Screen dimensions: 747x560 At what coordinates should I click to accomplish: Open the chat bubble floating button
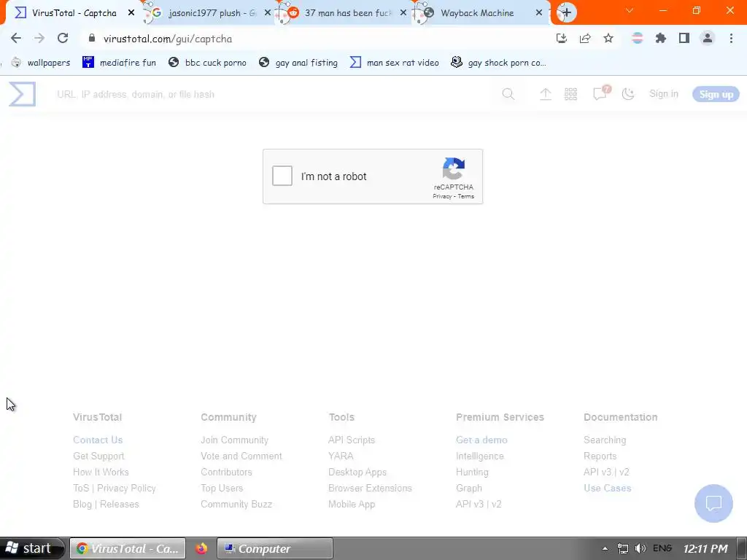(x=713, y=503)
